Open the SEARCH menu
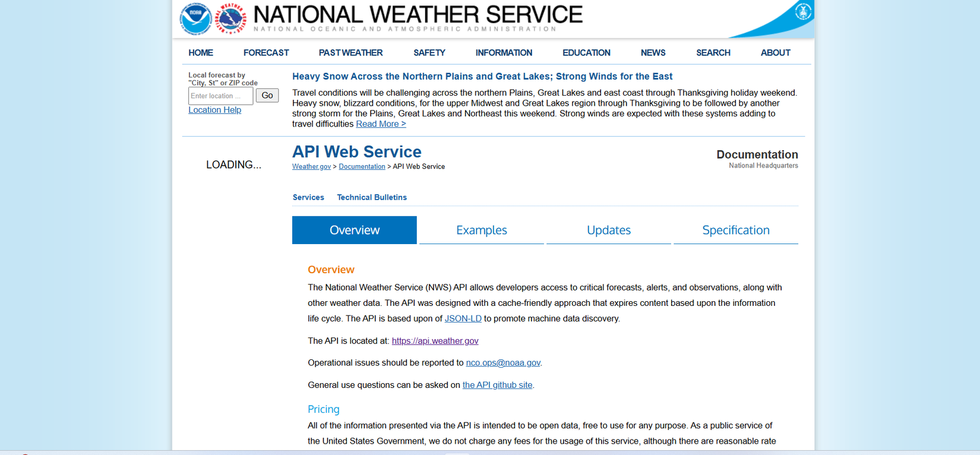 click(x=713, y=53)
